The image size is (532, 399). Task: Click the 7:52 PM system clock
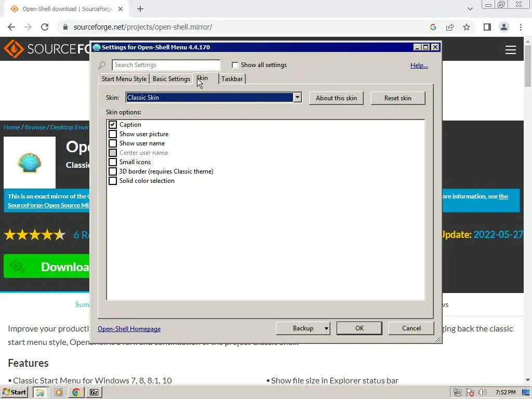[505, 393]
